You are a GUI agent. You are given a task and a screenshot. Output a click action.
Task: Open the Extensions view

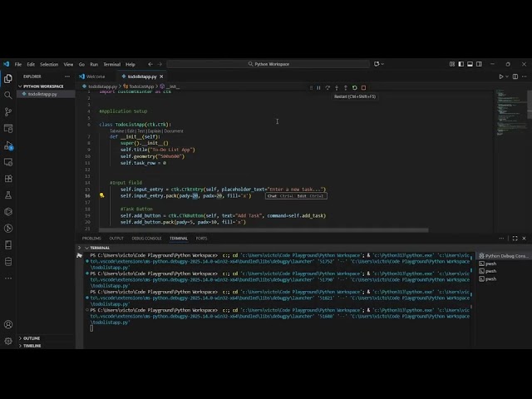point(8,179)
